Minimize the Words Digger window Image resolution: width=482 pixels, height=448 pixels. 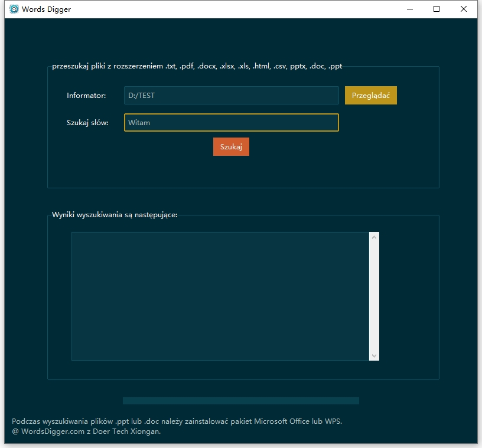click(410, 9)
